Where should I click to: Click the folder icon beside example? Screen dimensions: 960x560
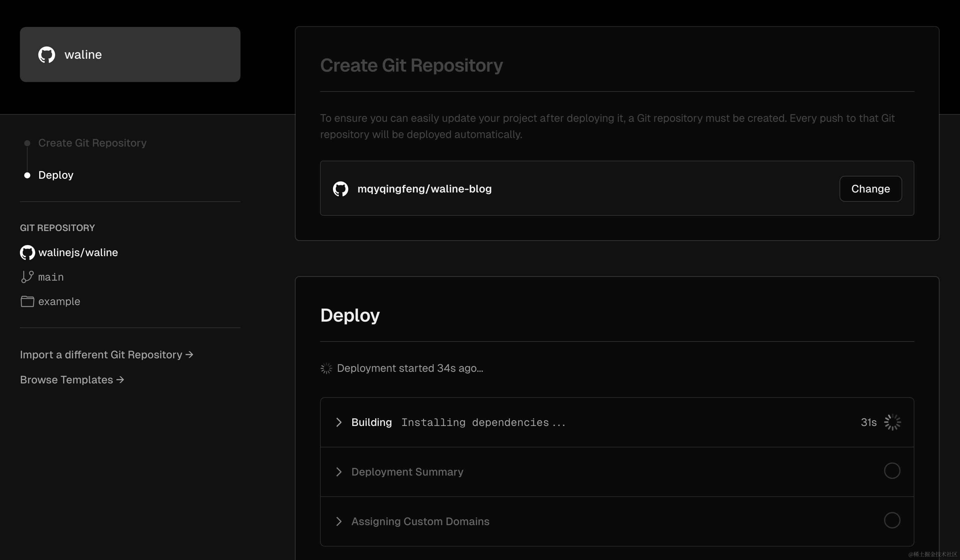click(x=28, y=301)
